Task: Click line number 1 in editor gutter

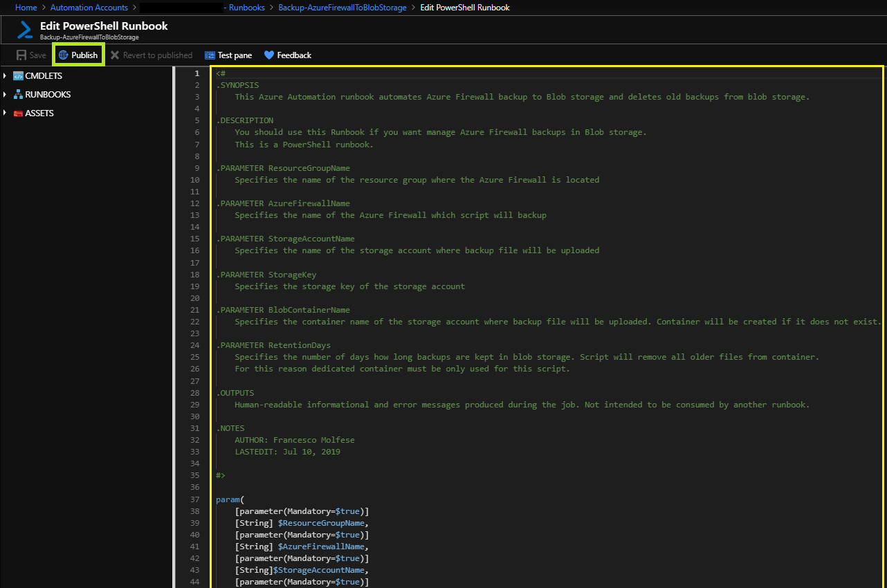Action: click(x=197, y=73)
